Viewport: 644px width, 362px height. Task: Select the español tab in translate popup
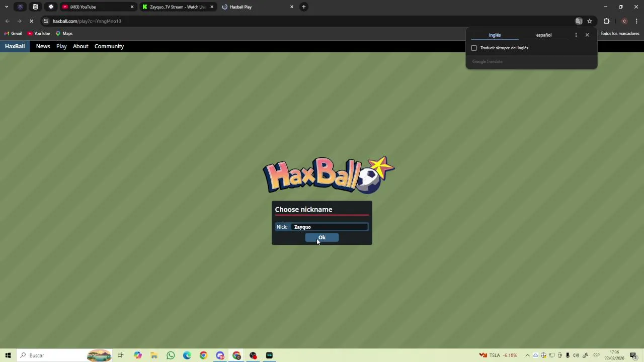[544, 35]
